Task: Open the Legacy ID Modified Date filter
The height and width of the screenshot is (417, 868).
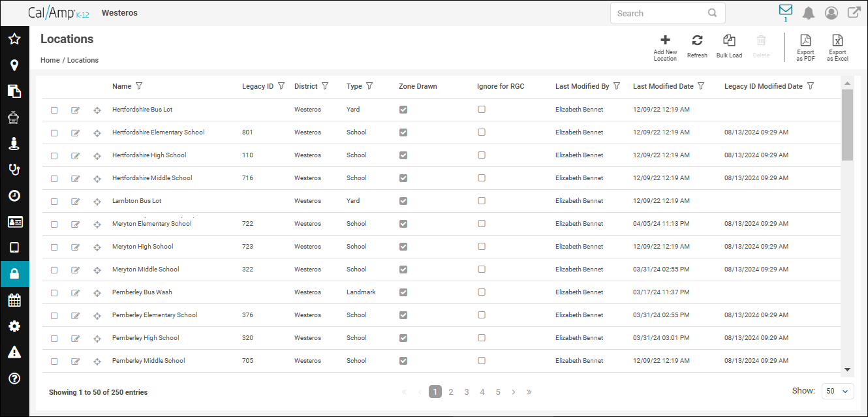Action: (811, 86)
